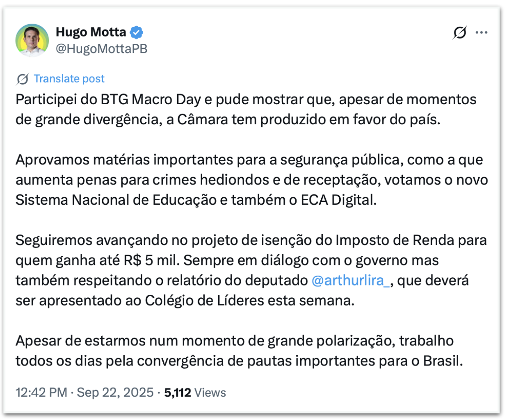
Task: Click the blue verified badge
Action: tap(136, 32)
